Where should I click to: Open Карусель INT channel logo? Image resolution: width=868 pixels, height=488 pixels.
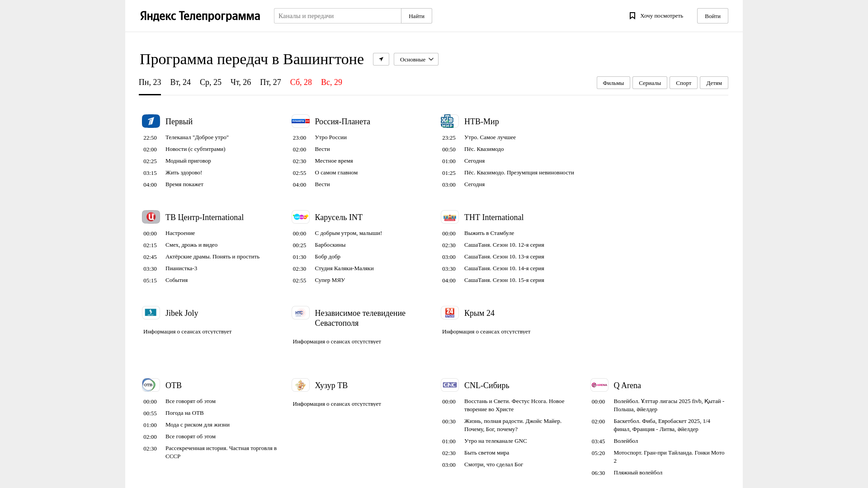[301, 217]
